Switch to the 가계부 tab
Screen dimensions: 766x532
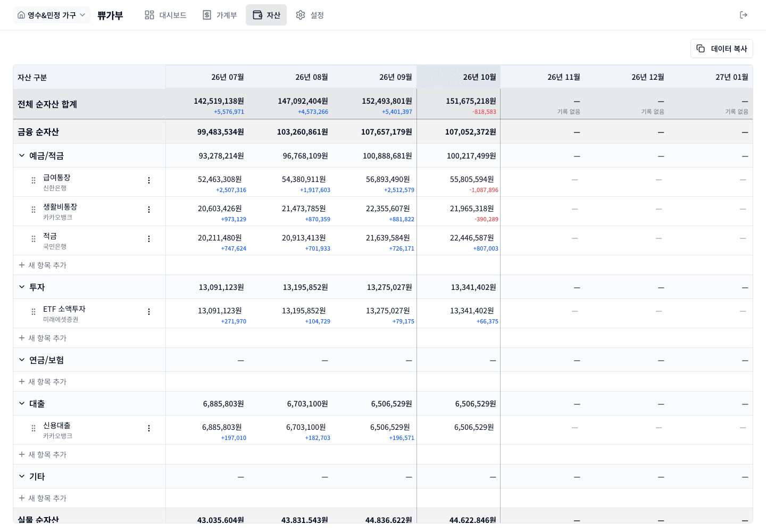220,15
